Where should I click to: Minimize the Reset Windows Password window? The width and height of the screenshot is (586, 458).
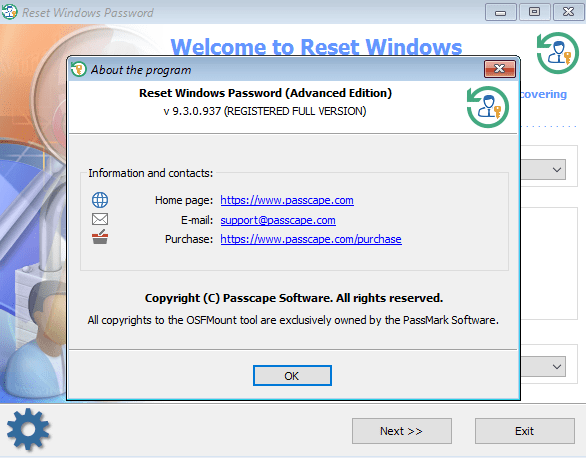coord(501,12)
